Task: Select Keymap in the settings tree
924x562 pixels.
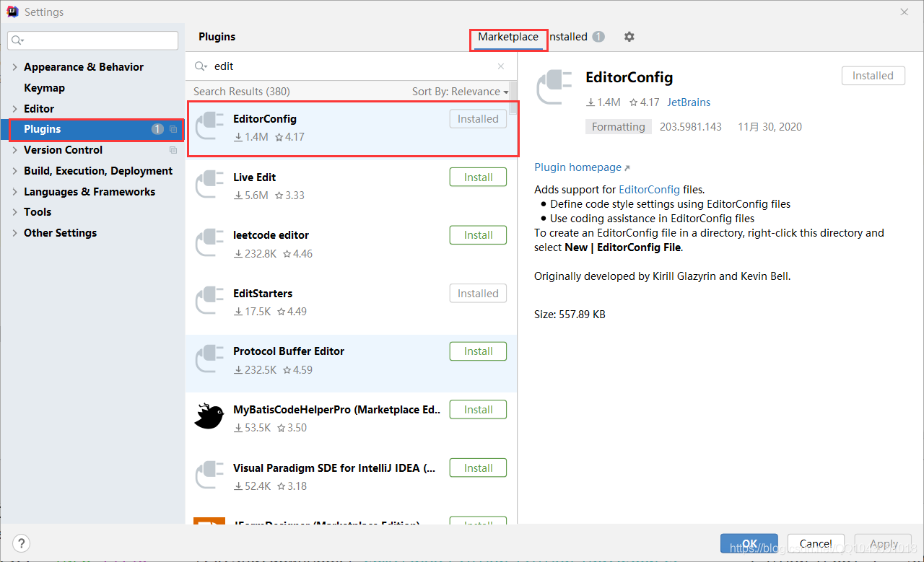Action: (x=44, y=88)
